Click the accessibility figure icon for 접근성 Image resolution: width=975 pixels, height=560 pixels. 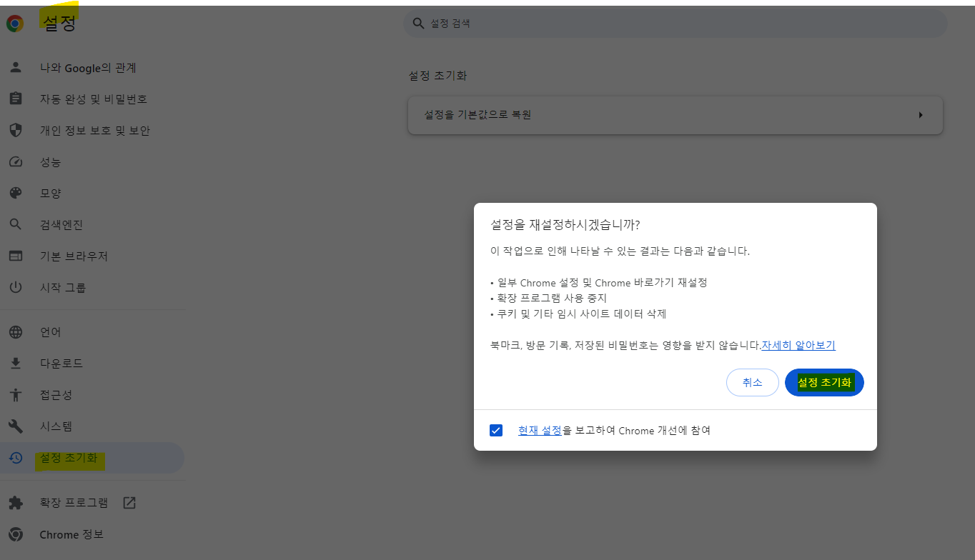click(x=16, y=395)
